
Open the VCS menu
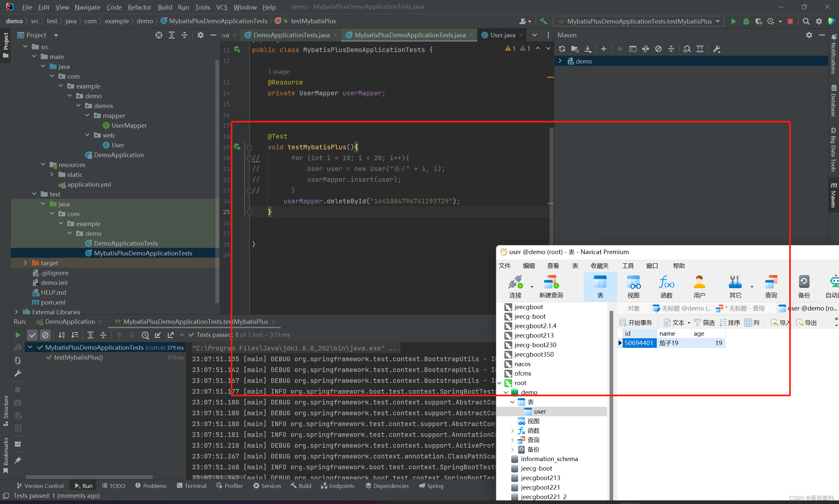(x=222, y=7)
